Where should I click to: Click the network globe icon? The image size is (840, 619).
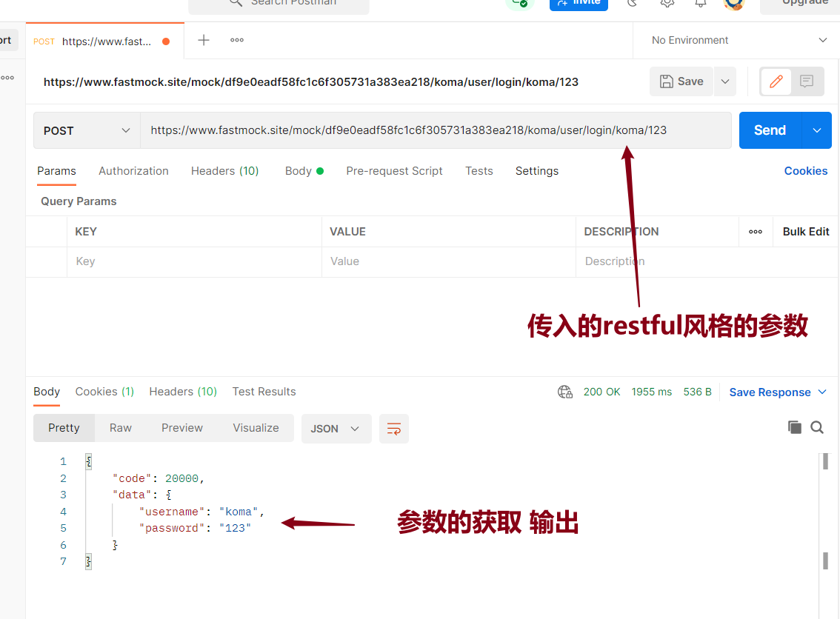pyautogui.click(x=565, y=392)
